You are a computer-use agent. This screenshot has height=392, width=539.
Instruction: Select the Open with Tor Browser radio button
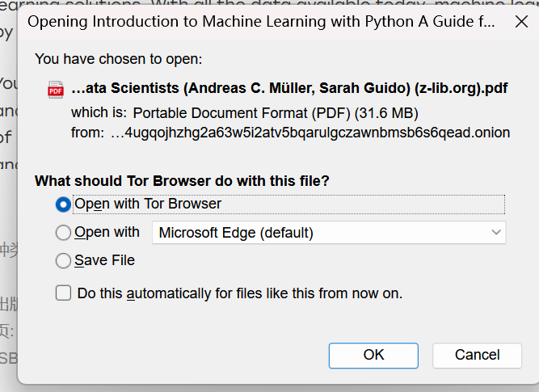point(63,204)
